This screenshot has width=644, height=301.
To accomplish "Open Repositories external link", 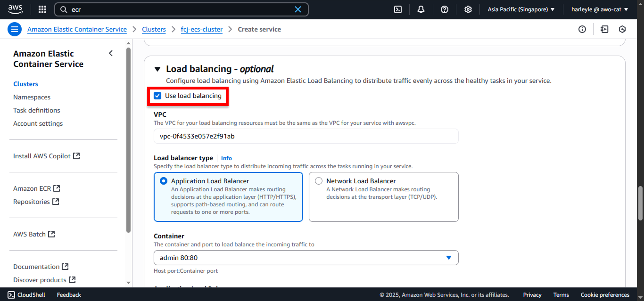I will click(x=36, y=202).
